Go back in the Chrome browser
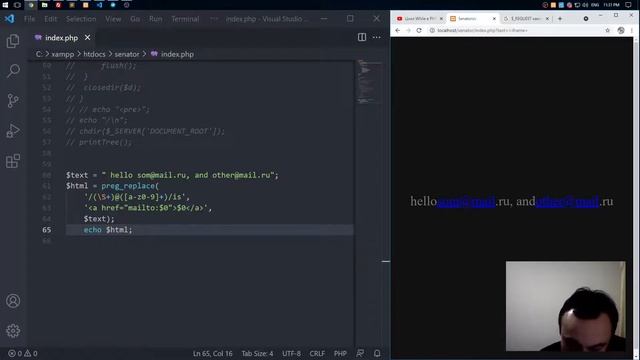This screenshot has width=640, height=360. coord(398,30)
